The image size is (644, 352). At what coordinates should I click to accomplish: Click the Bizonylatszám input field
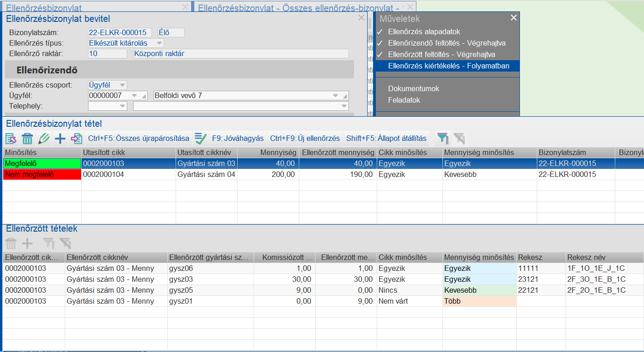coord(119,33)
